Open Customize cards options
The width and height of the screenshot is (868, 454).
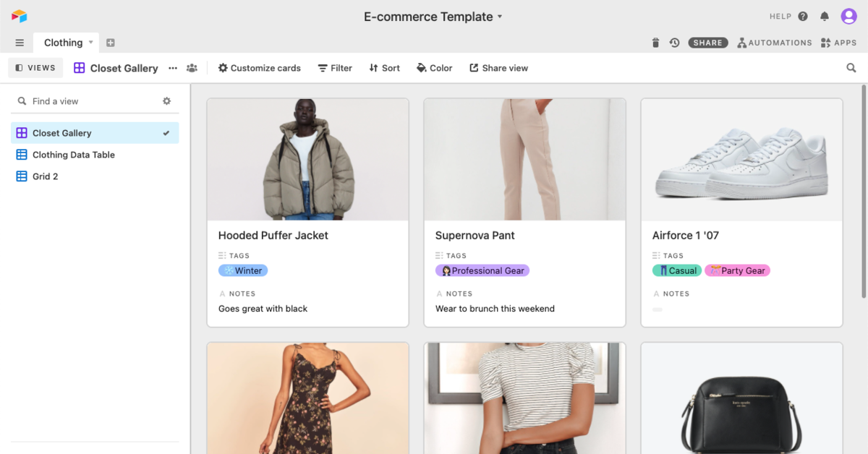(260, 68)
